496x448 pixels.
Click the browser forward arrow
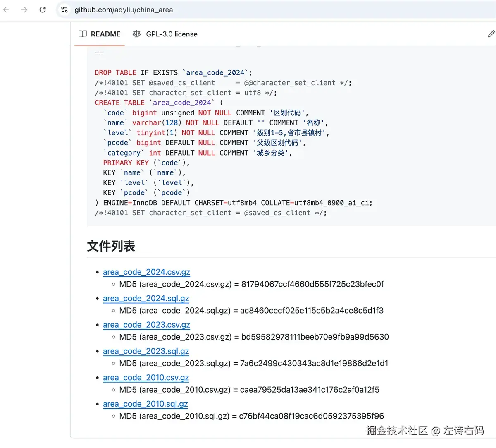[x=24, y=10]
